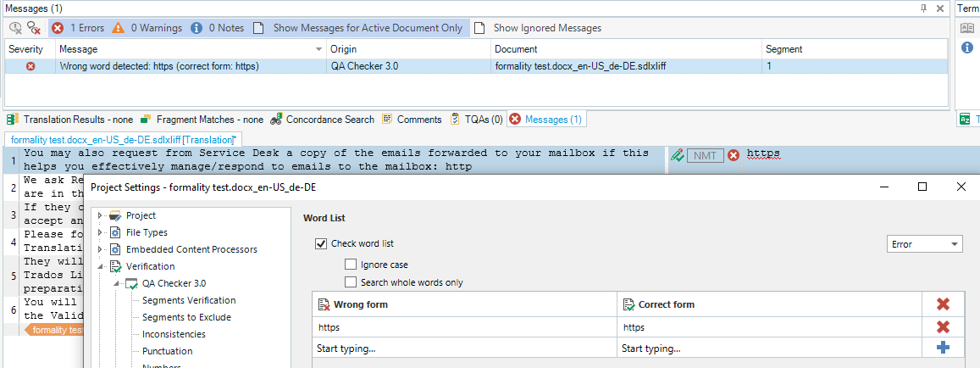980x368 pixels.
Task: Open Punctuation settings
Action: pos(167,351)
